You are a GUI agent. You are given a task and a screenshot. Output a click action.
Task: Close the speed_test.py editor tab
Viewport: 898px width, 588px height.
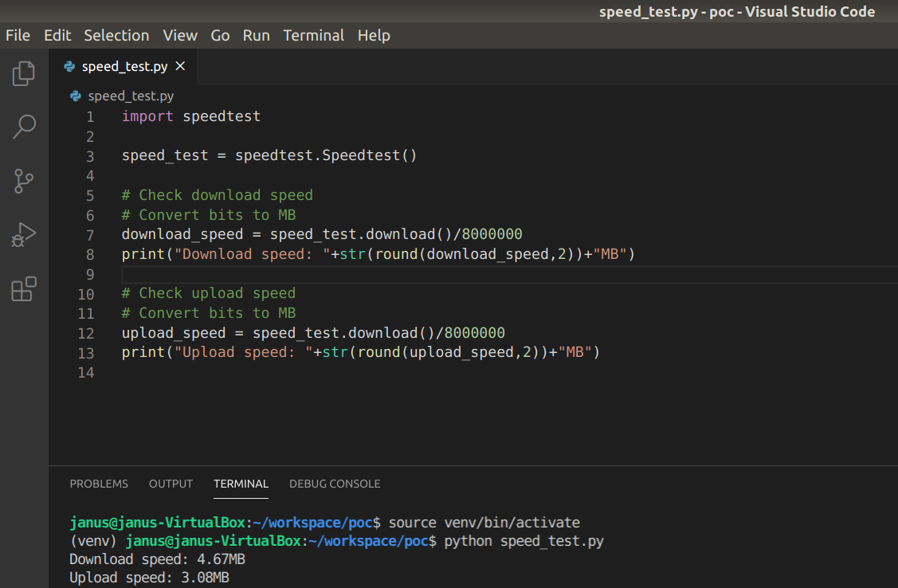179,67
